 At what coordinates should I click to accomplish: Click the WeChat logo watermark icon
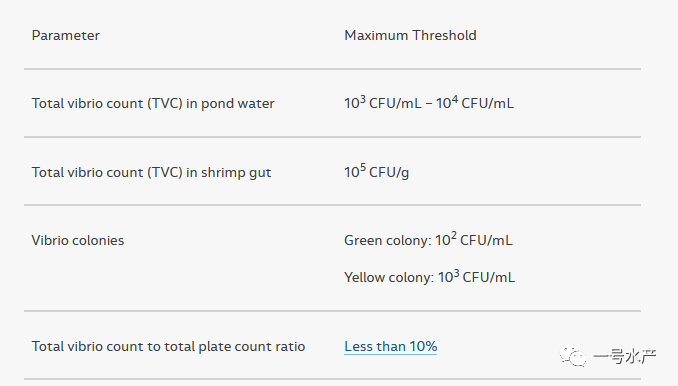pyautogui.click(x=573, y=355)
